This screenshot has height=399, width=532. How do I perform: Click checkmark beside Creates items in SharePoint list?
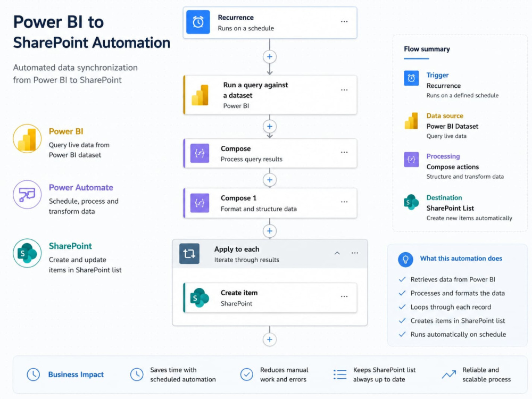402,321
